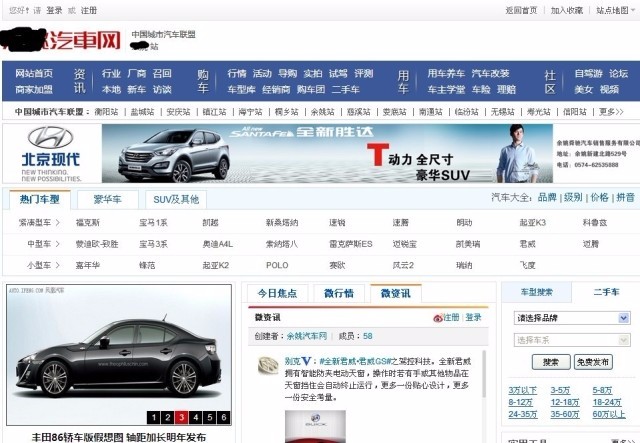Browse cars by 级别
This screenshot has height=443, width=640.
point(573,197)
